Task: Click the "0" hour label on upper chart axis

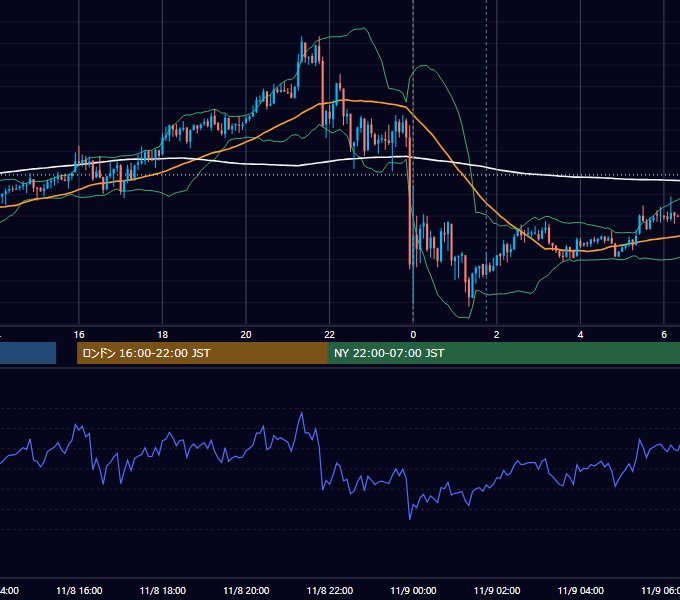Action: (413, 335)
